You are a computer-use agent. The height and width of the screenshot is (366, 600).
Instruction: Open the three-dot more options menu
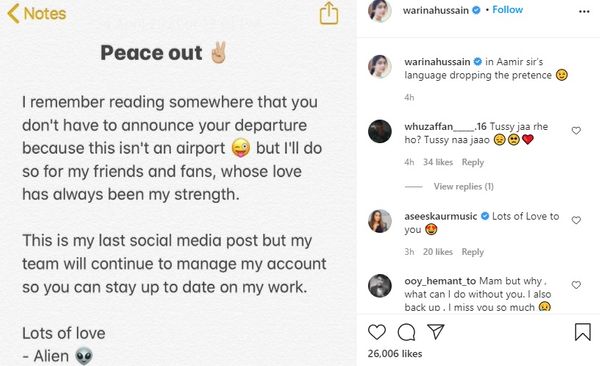click(x=584, y=11)
